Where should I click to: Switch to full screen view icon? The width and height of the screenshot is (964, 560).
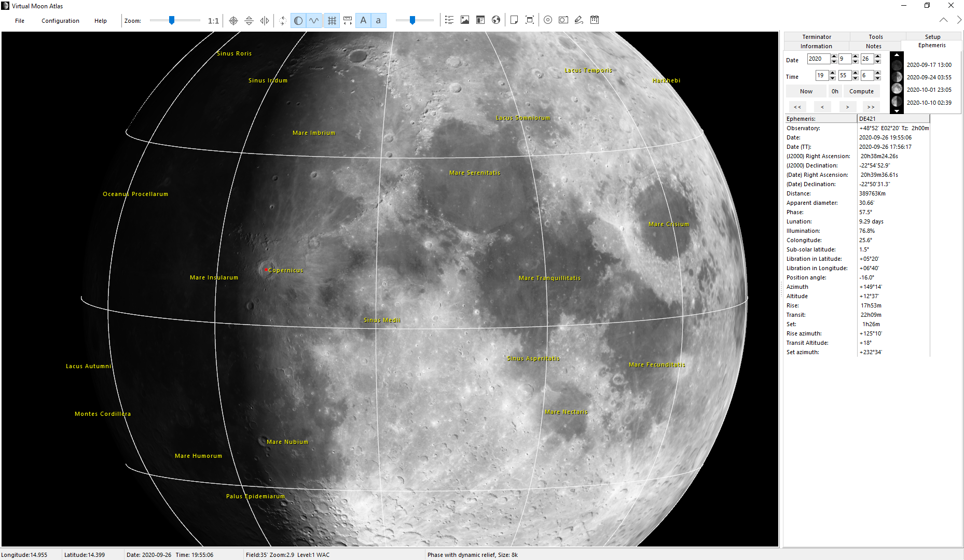click(530, 20)
